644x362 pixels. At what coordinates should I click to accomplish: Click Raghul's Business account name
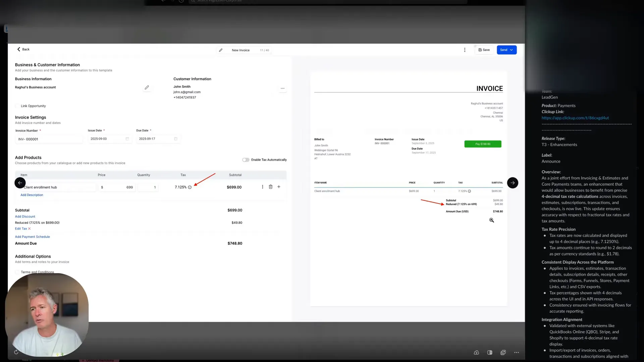(x=35, y=87)
